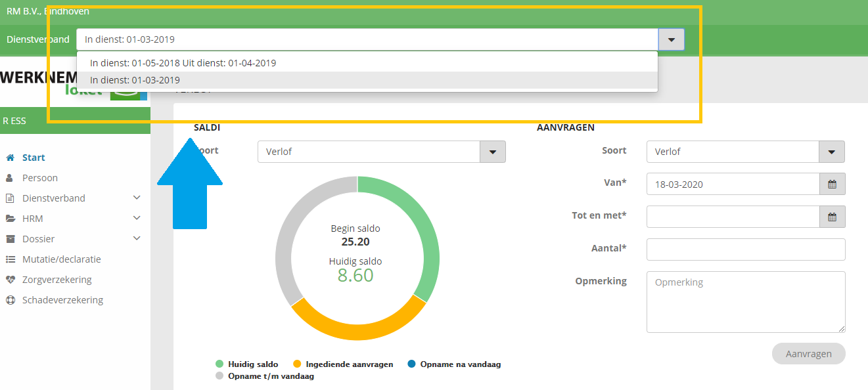Image resolution: width=868 pixels, height=390 pixels.
Task: Expand the Dienstverband sidebar submenu chevron
Action: tap(137, 198)
